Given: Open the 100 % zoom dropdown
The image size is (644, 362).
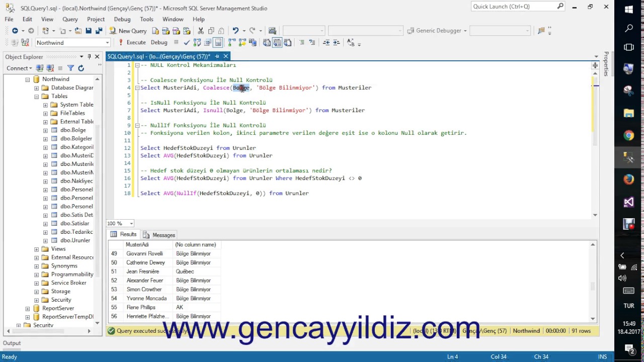Looking at the screenshot, I should (x=131, y=223).
